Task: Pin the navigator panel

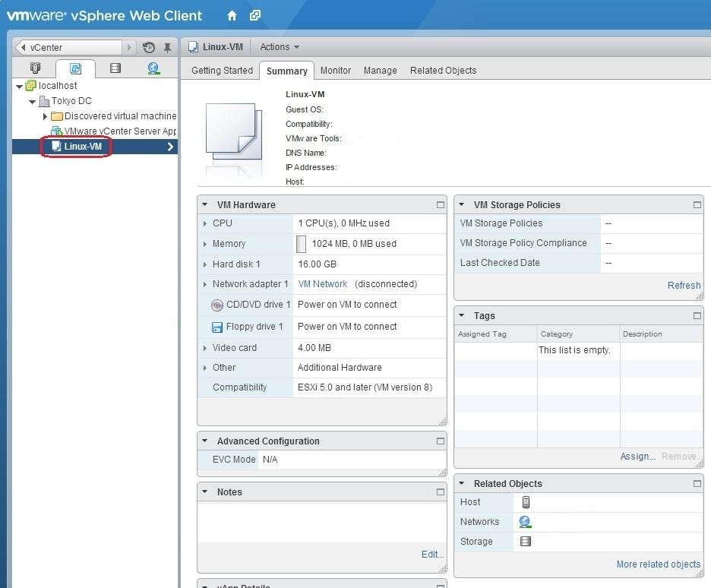Action: tap(167, 47)
